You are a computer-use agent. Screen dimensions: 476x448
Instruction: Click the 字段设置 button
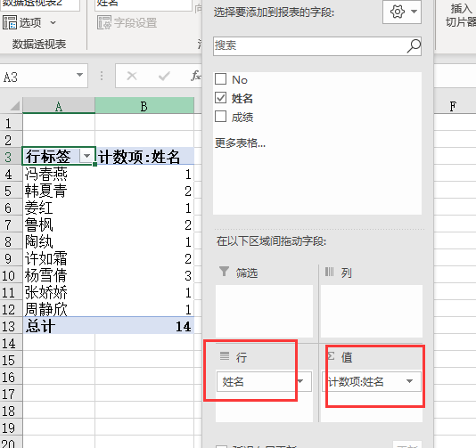pos(127,22)
